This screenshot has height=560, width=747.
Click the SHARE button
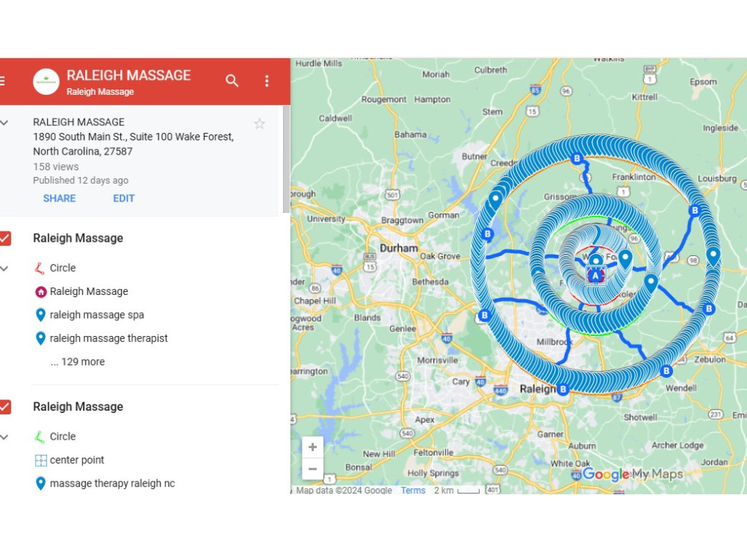(x=60, y=199)
